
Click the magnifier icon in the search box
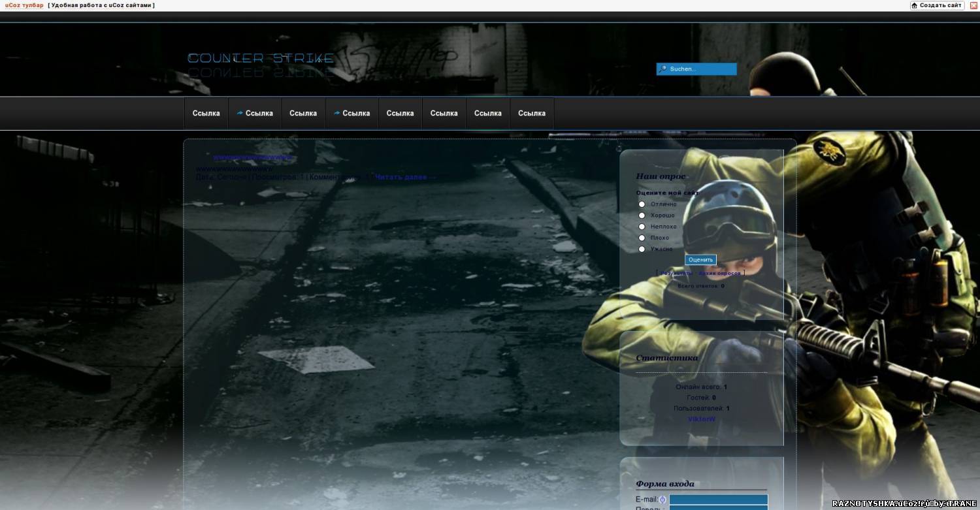[x=662, y=69]
